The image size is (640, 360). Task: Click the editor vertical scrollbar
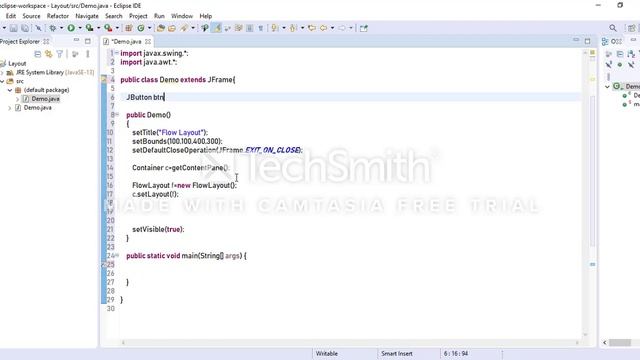585,195
